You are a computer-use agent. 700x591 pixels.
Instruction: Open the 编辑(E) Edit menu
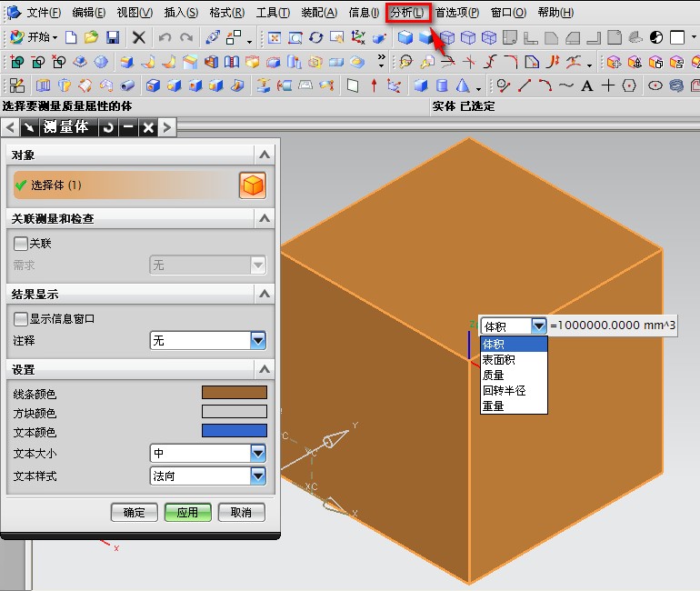89,13
